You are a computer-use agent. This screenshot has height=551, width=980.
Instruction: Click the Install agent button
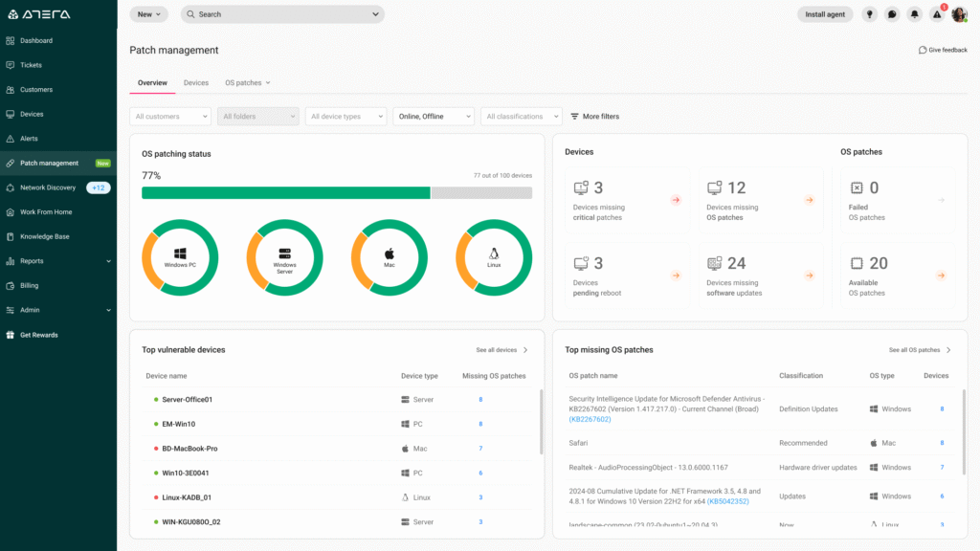[x=825, y=14]
